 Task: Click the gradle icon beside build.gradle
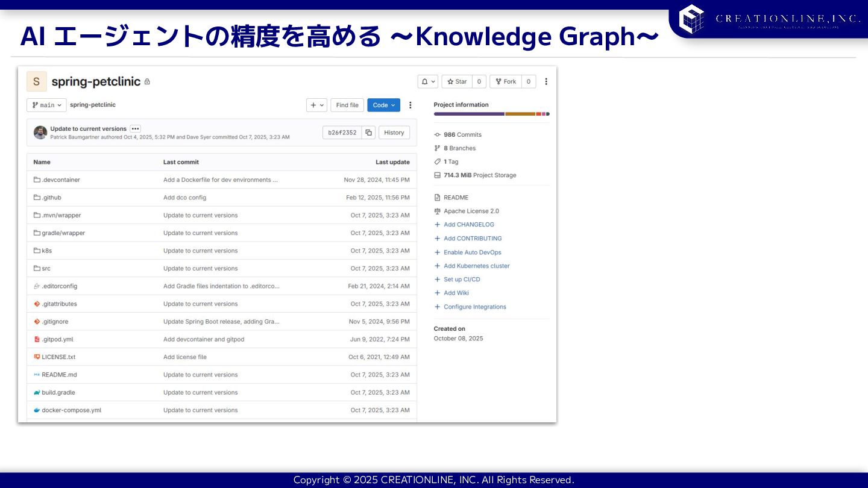37,393
